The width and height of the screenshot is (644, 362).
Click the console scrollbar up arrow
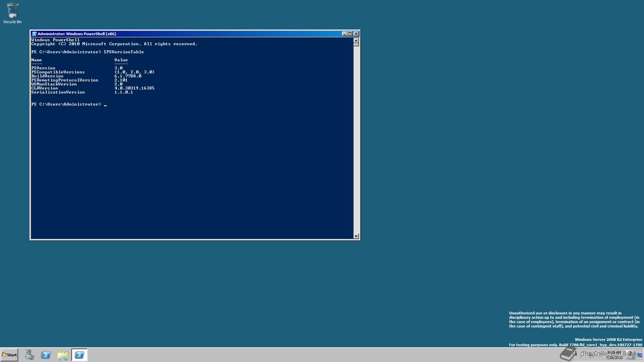click(356, 40)
